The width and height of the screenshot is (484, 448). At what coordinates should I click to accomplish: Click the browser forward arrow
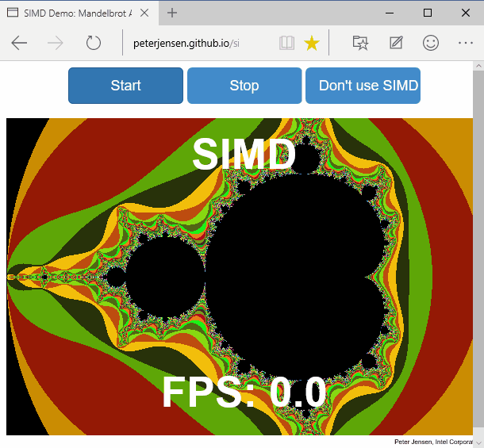coord(56,43)
